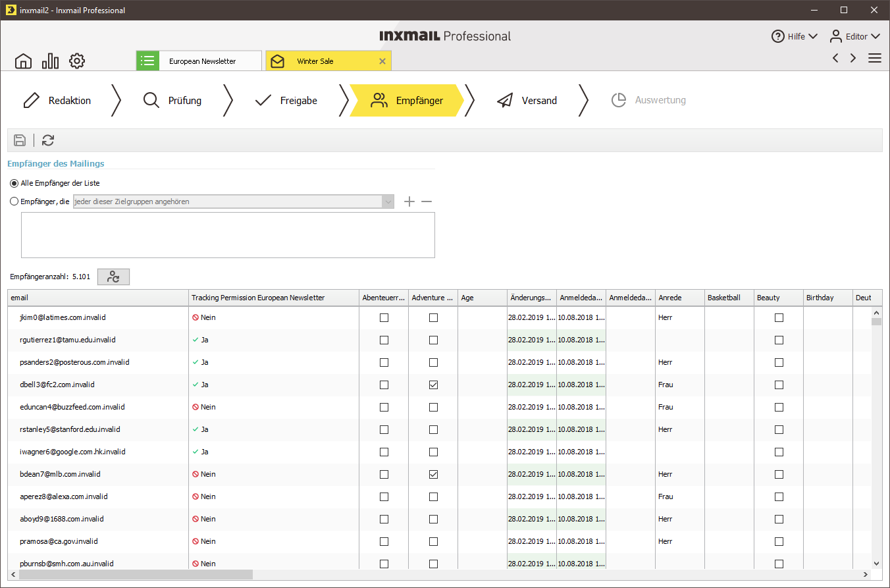Click the vertical scrollbar up arrow
The width and height of the screenshot is (890, 588).
pos(876,313)
